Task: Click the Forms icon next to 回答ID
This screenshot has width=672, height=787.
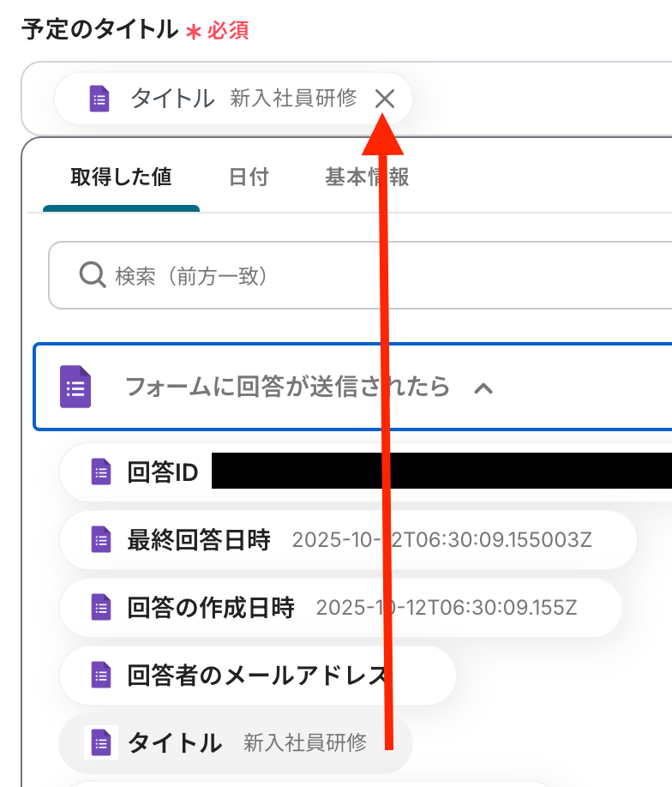Action: point(101,472)
